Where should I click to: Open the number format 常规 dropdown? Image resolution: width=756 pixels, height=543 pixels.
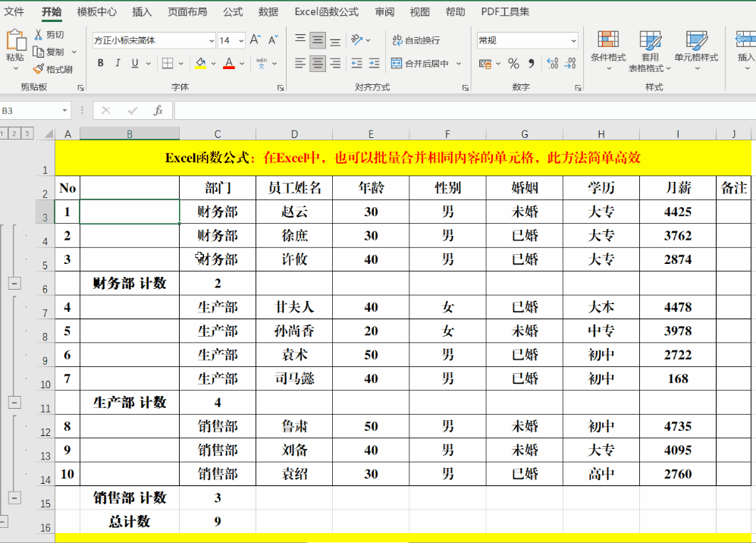point(573,40)
